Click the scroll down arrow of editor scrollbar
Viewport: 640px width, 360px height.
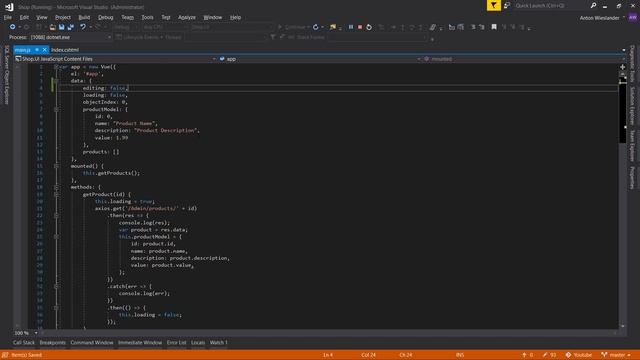click(622, 326)
